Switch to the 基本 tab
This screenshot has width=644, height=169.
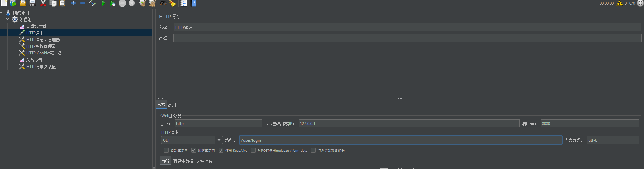tap(161, 105)
